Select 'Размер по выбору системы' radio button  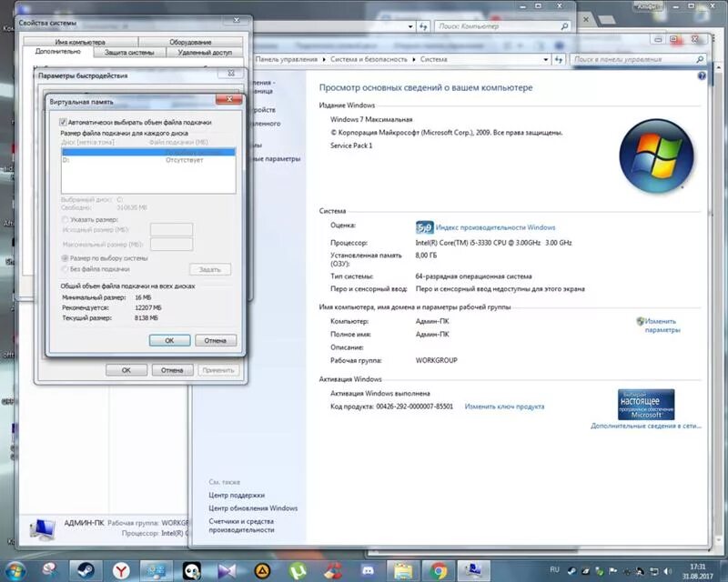[65, 257]
